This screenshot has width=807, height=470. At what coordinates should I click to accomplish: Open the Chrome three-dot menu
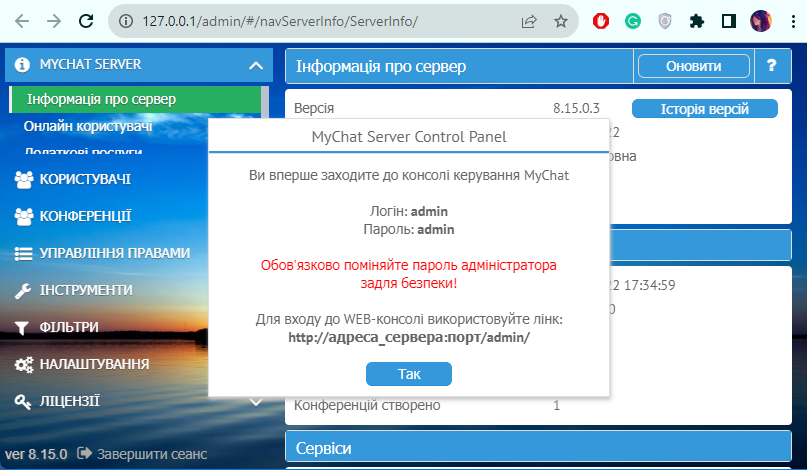coord(794,21)
